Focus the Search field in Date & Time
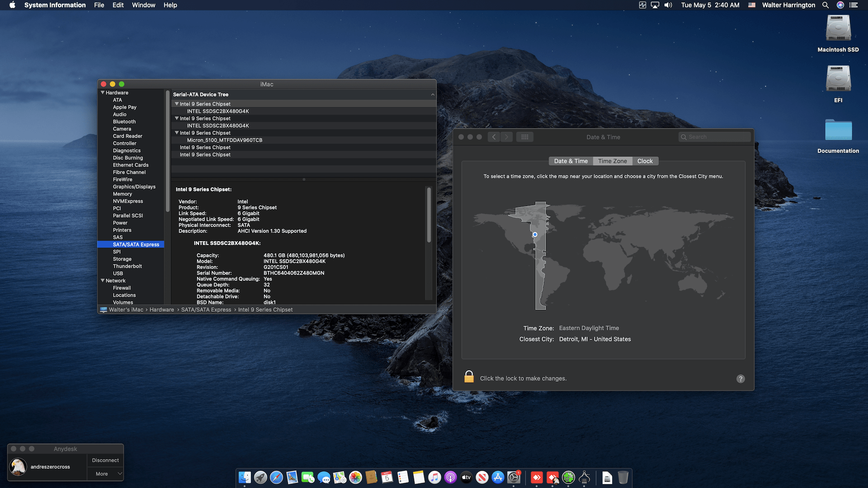This screenshot has width=868, height=488. point(714,137)
